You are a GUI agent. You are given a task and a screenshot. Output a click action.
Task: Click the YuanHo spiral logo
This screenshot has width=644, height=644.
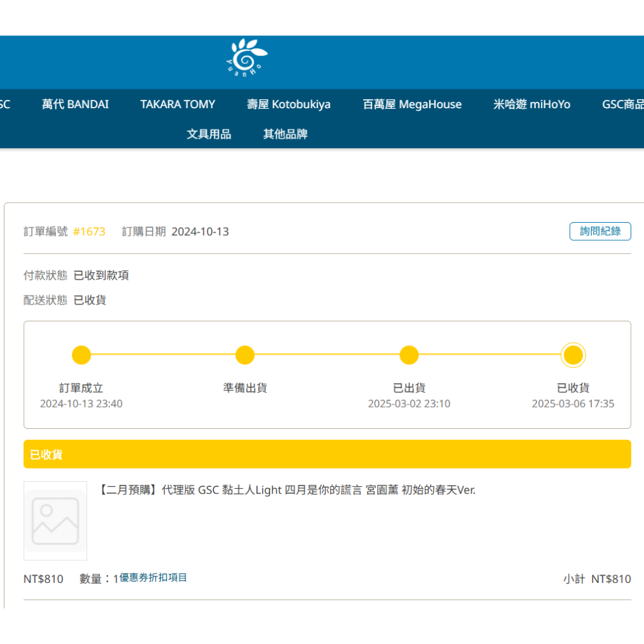coord(247,58)
